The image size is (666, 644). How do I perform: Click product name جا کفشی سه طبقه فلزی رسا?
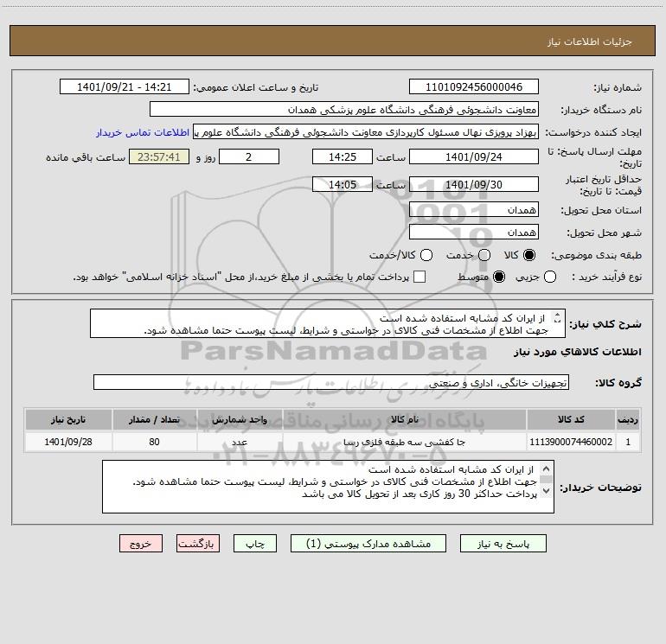tap(405, 442)
